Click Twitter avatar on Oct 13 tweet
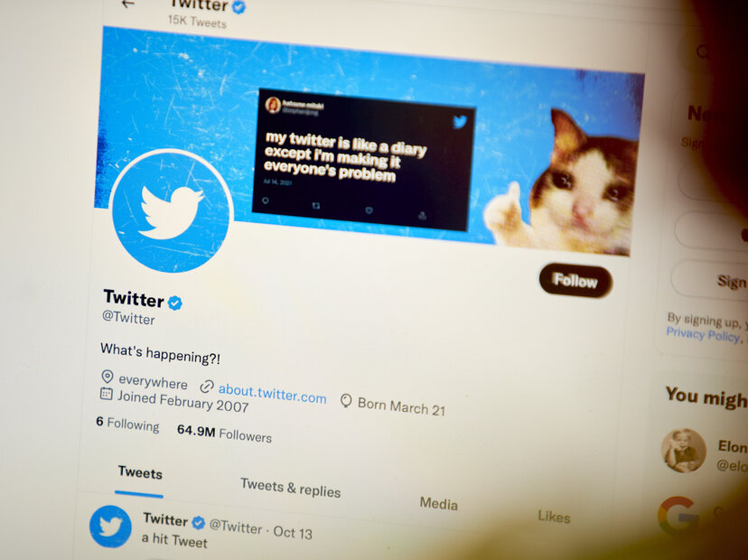Image resolution: width=748 pixels, height=560 pixels. coord(111,527)
